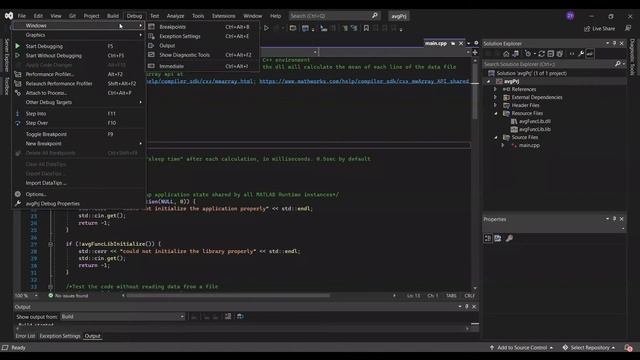Click the notifications icon in status bar
Image resolution: width=640 pixels, height=360 pixels.
pyautogui.click(x=628, y=348)
